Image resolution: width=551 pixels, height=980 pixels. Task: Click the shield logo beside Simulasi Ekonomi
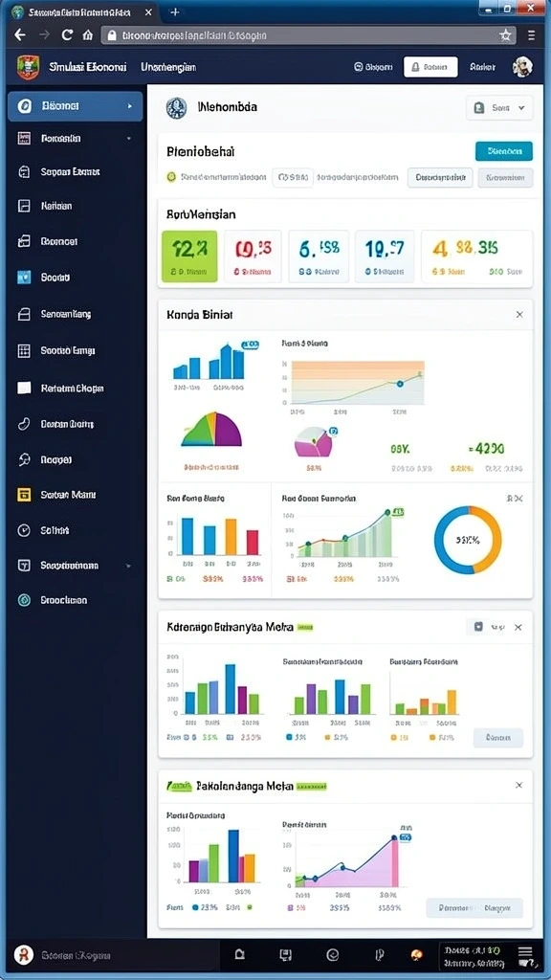click(x=28, y=67)
